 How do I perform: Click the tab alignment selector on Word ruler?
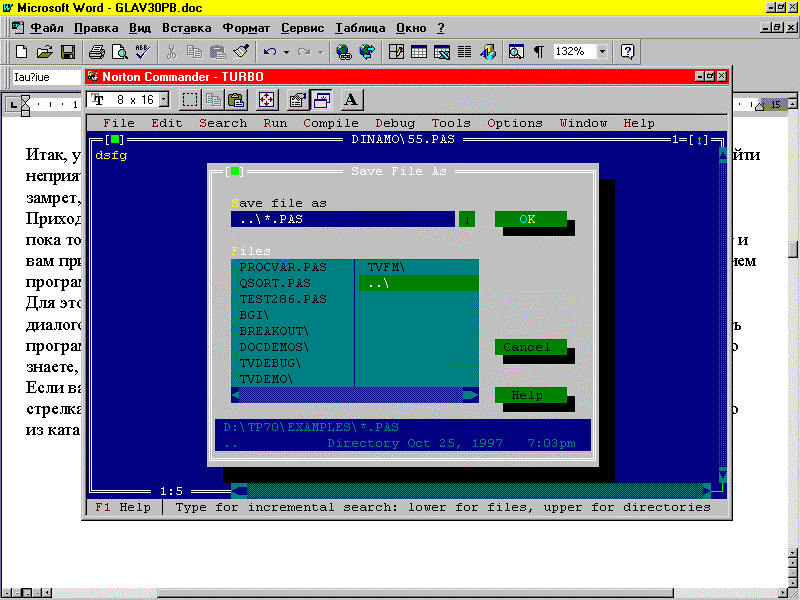click(x=14, y=106)
